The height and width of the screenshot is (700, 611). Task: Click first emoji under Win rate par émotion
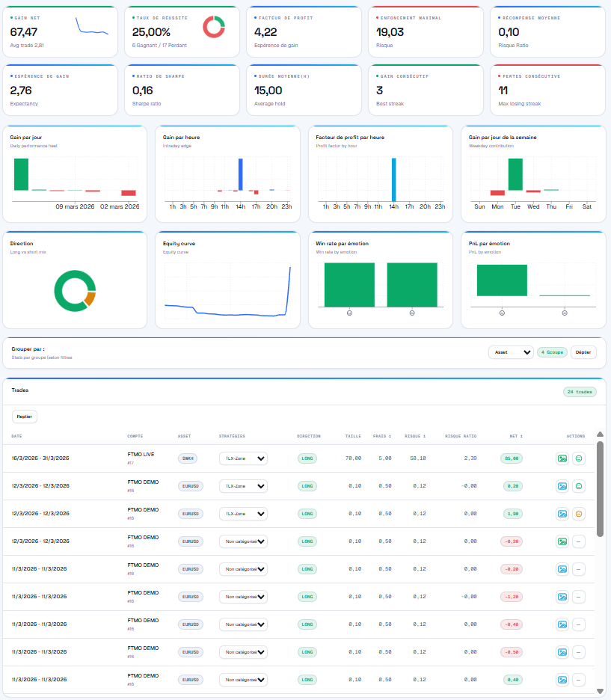click(349, 313)
